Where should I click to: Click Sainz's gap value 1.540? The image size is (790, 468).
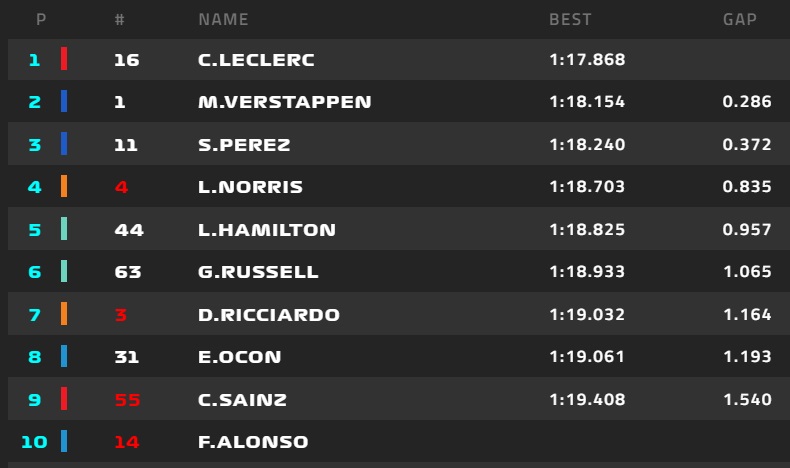pos(746,400)
